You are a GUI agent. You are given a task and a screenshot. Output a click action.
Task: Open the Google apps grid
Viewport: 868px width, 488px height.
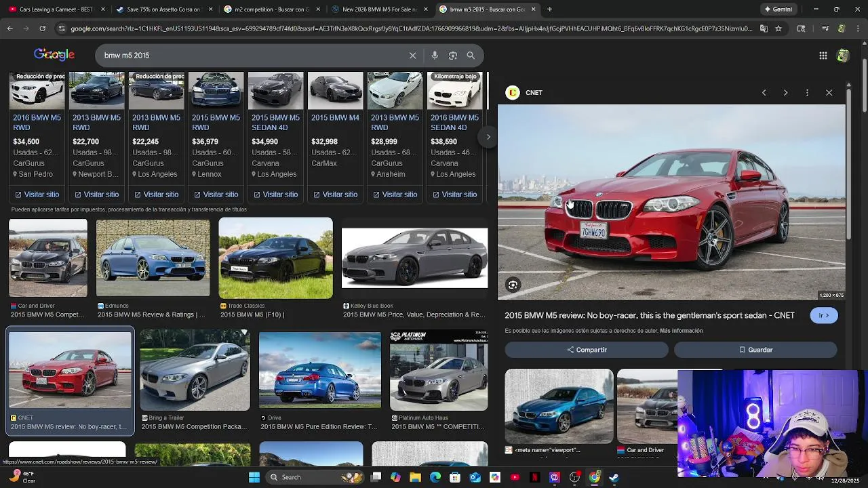823,56
